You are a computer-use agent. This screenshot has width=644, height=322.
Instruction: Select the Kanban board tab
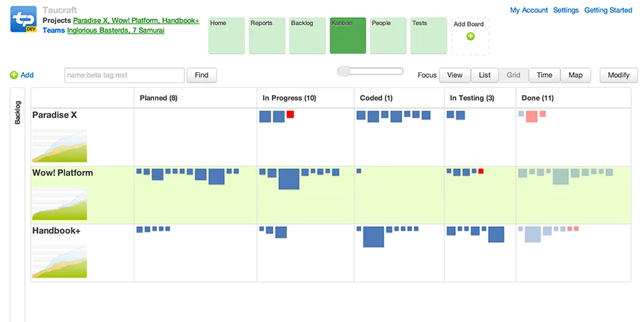(x=348, y=36)
